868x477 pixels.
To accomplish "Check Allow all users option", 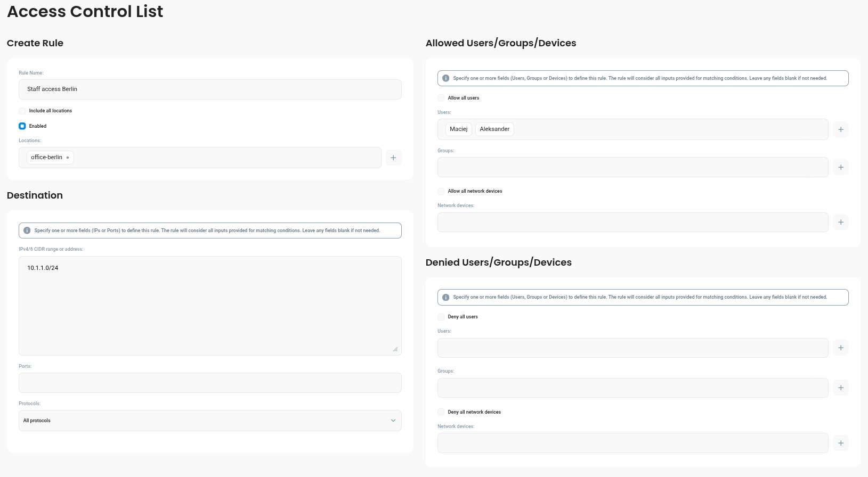I will [441, 98].
